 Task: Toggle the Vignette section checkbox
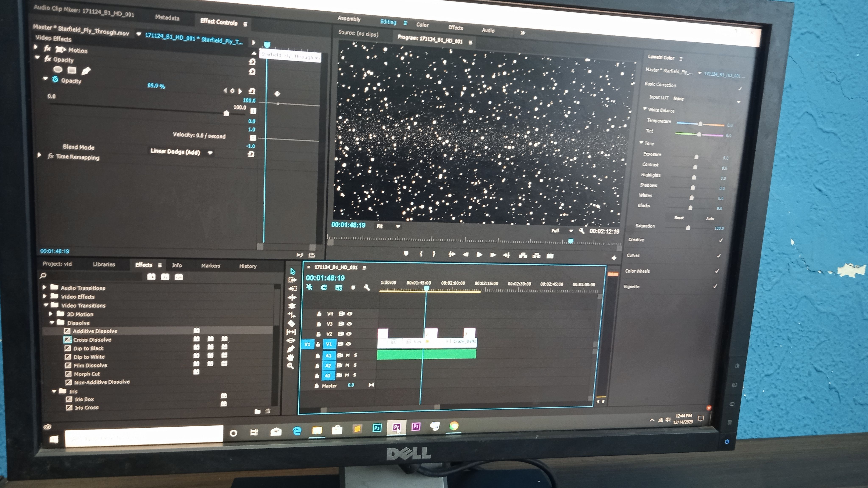click(715, 286)
